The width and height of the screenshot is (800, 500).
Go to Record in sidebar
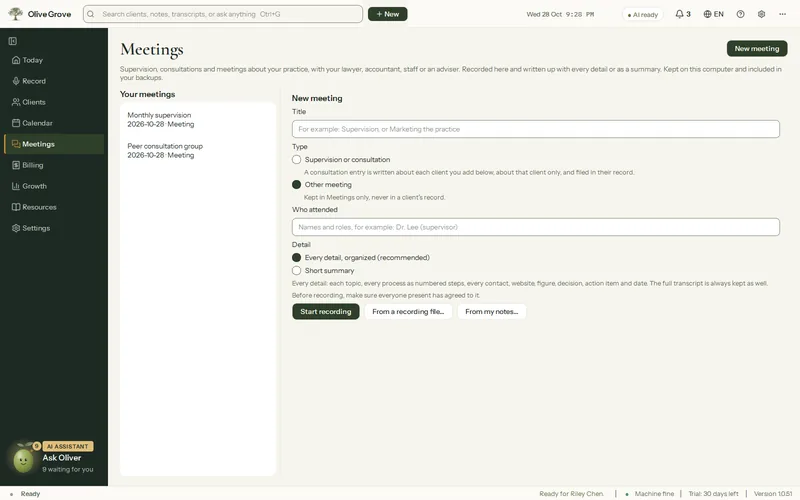[x=54, y=81]
